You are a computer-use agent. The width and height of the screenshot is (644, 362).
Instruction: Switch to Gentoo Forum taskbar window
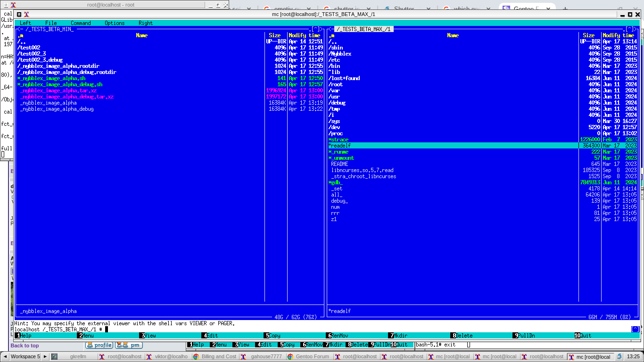[308, 357]
